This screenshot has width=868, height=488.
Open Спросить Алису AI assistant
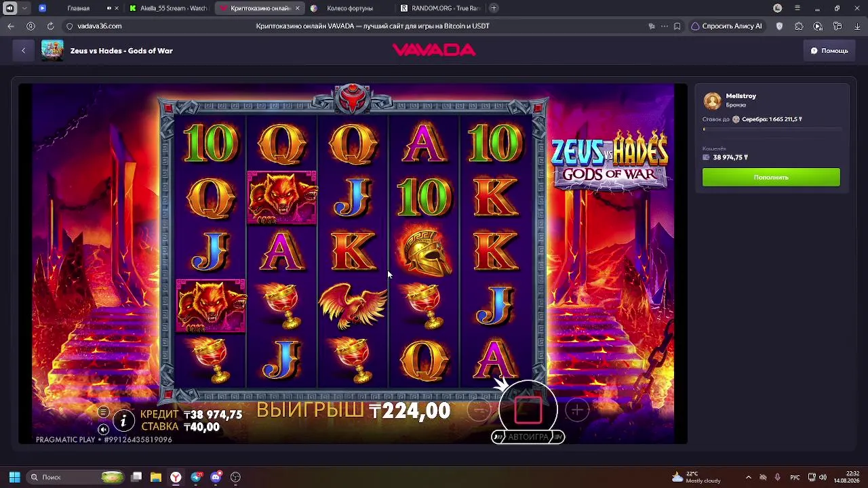pyautogui.click(x=726, y=26)
